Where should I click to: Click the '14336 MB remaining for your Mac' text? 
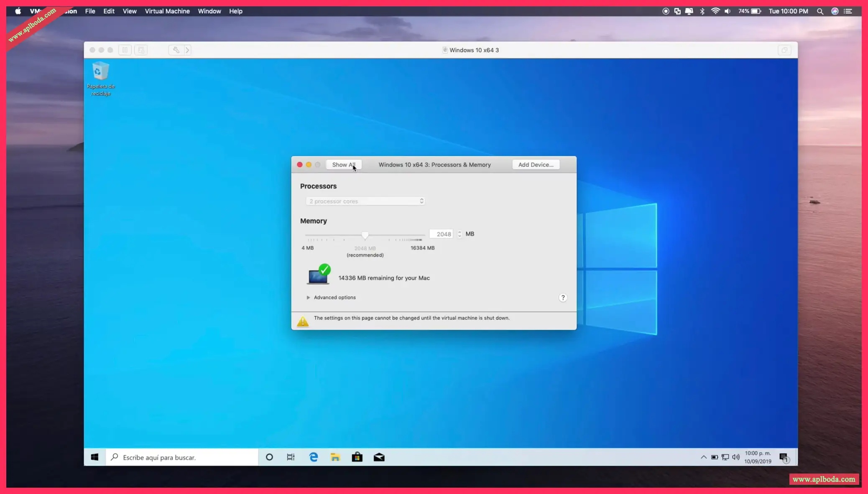click(384, 278)
